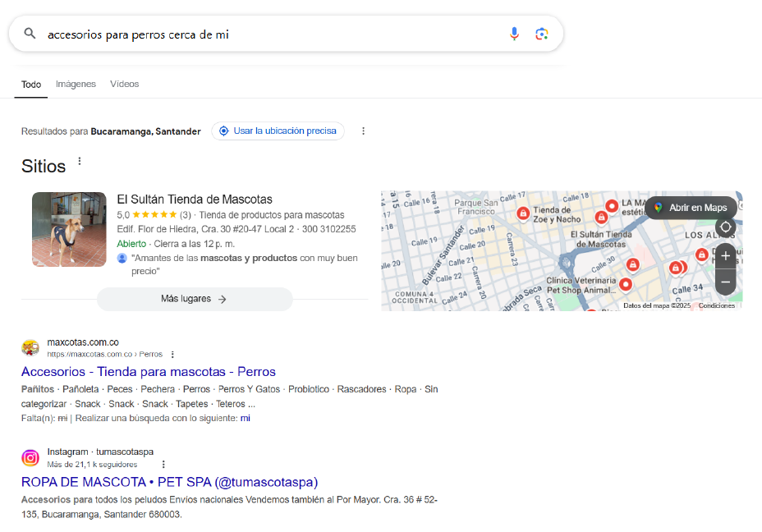Switch to the Videos tab
This screenshot has width=762, height=532.
pos(125,84)
